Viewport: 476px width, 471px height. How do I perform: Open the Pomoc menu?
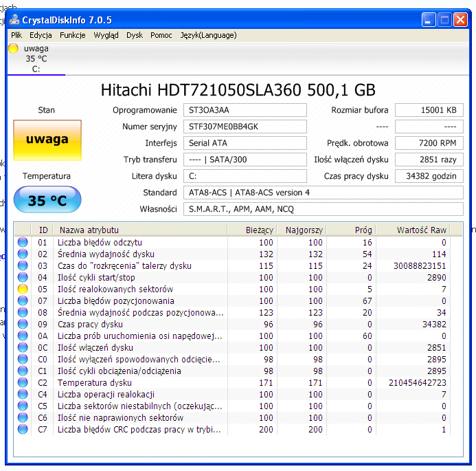click(x=161, y=35)
